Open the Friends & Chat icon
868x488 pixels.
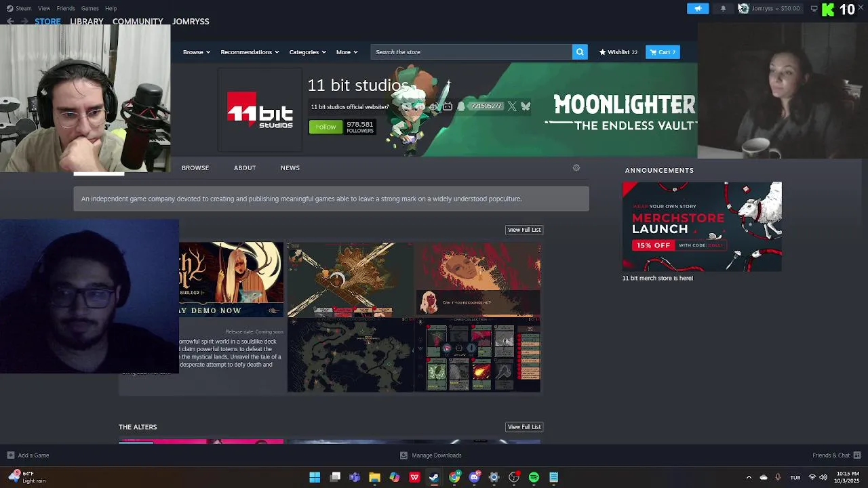857,455
